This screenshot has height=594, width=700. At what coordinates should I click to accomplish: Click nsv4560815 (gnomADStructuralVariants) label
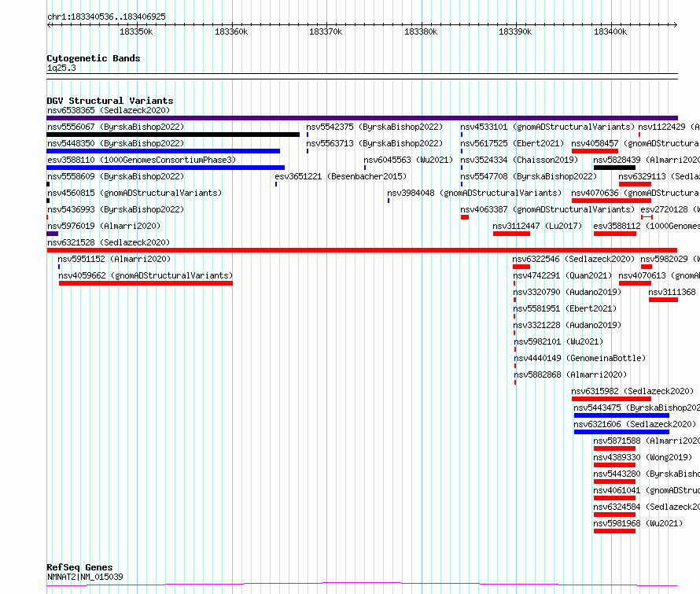tap(134, 193)
